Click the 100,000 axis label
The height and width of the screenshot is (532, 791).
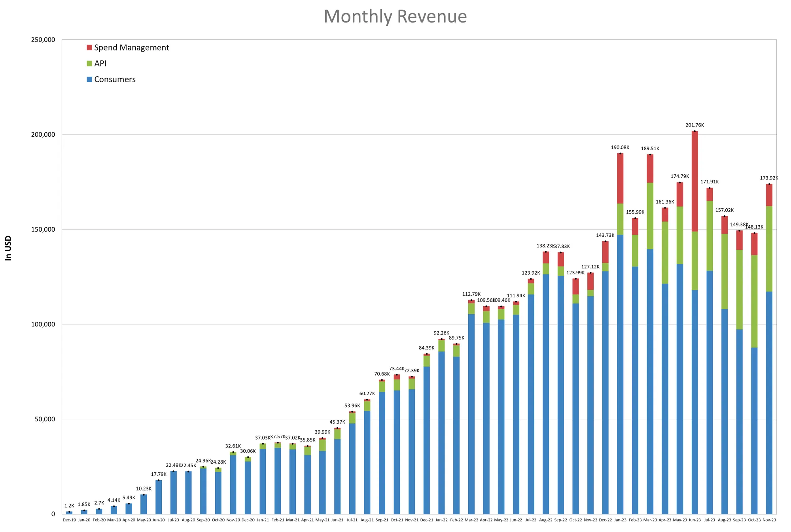point(42,324)
